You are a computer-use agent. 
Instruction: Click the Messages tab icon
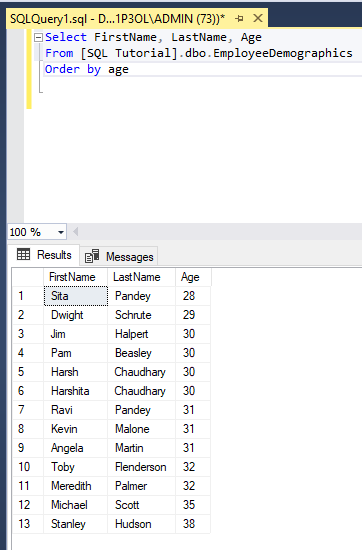point(92,256)
